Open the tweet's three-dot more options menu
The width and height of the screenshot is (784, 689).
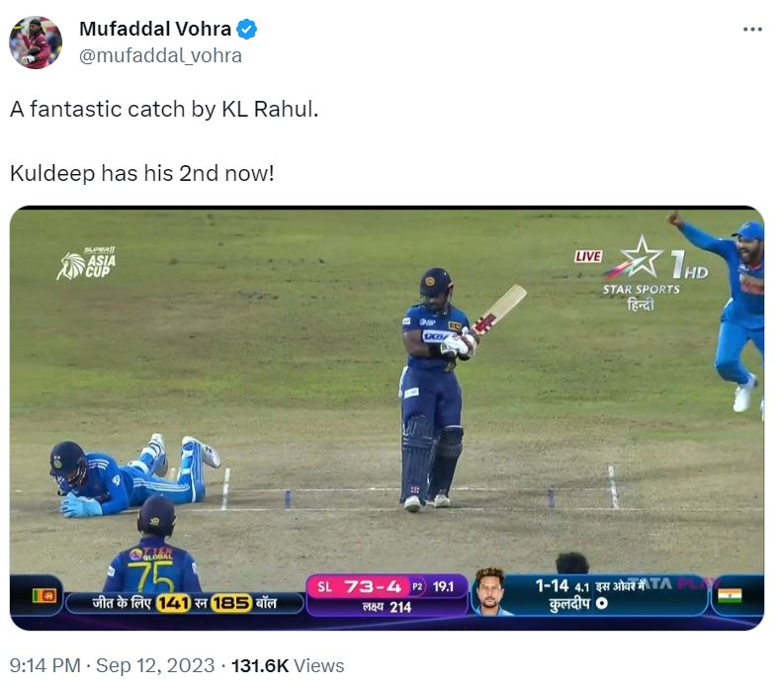(752, 30)
